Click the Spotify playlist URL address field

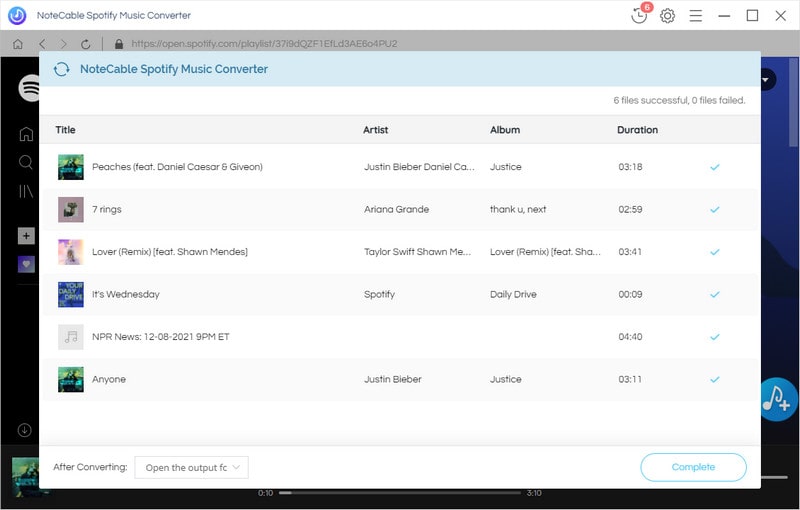[x=264, y=44]
